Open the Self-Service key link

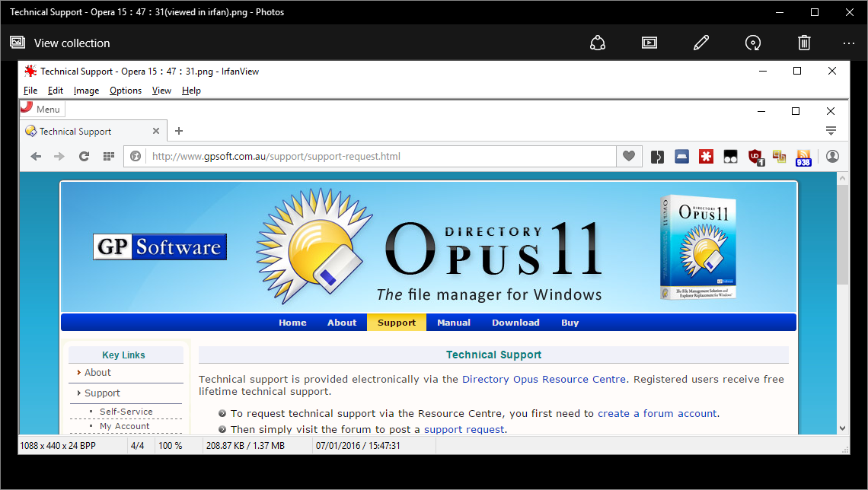[x=126, y=412]
